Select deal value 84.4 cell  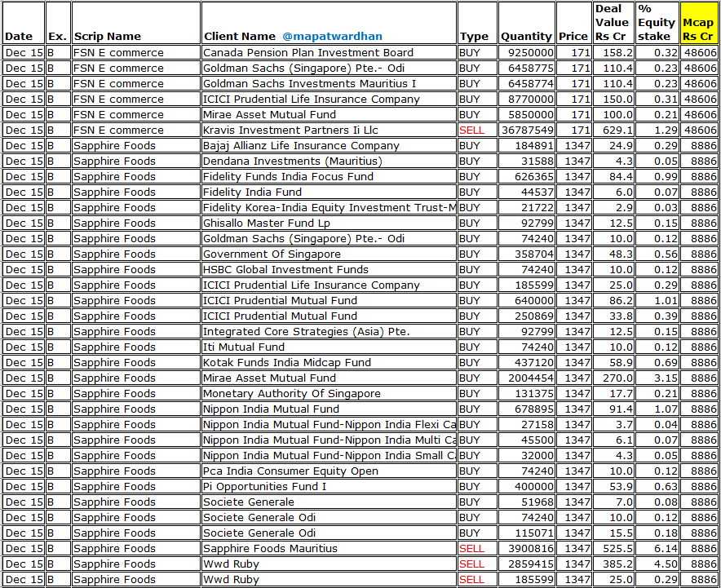613,176
